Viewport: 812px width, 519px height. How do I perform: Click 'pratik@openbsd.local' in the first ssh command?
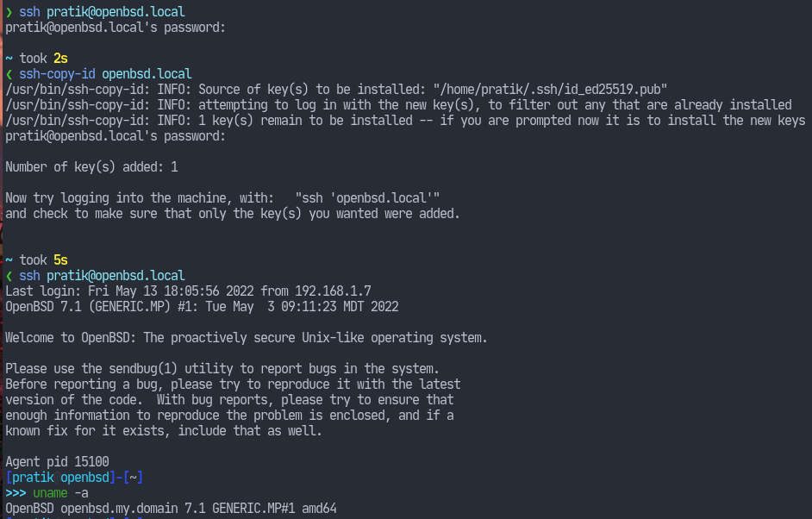(116, 12)
